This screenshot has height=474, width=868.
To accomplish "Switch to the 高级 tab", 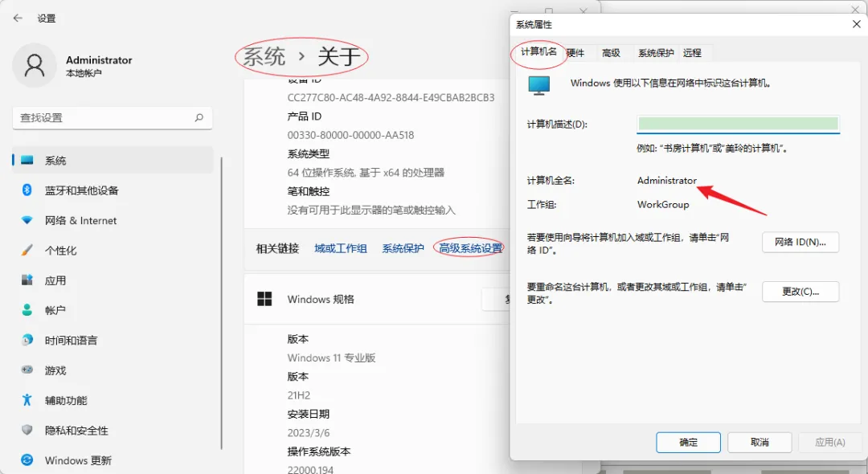I will pyautogui.click(x=611, y=52).
